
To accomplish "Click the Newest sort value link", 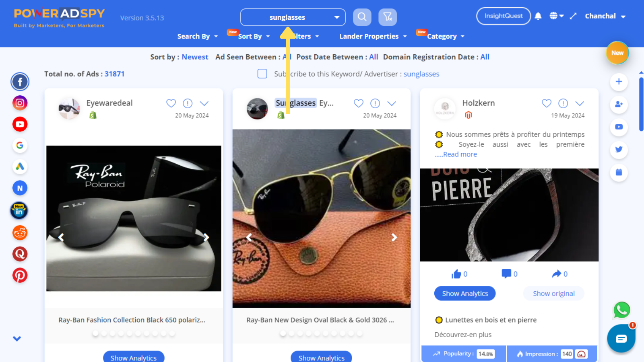I will click(195, 57).
